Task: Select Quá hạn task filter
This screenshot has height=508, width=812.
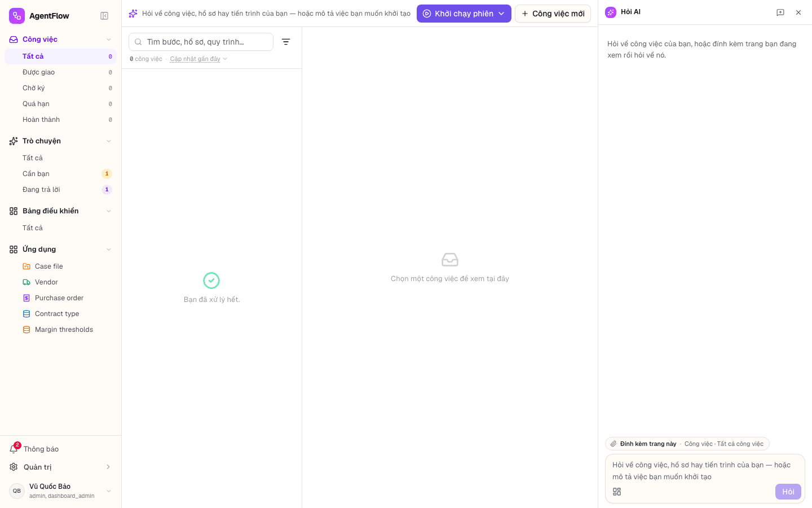Action: tap(60, 104)
